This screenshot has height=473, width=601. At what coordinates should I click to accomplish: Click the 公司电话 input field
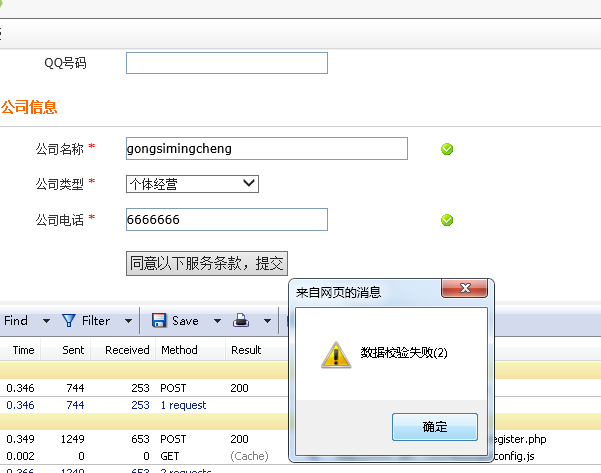click(227, 220)
